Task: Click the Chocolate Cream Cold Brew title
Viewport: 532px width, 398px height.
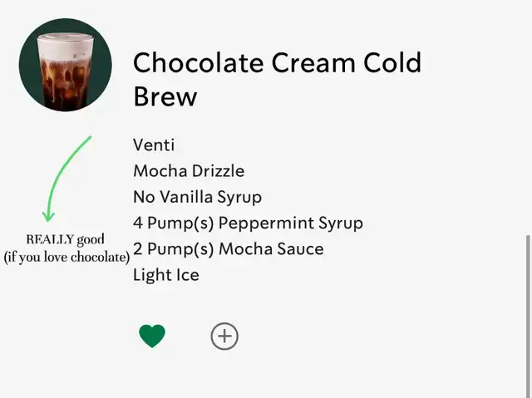Action: (277, 79)
